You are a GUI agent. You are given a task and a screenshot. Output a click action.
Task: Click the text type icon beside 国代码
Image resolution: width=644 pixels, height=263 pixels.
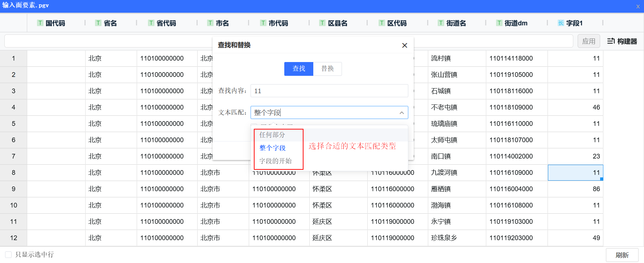coord(40,23)
